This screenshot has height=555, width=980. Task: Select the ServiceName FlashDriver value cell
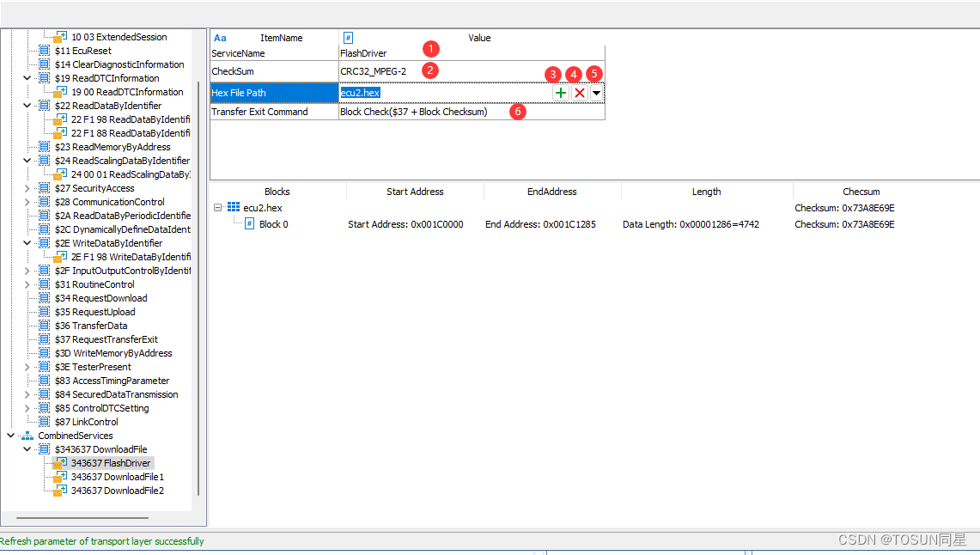click(x=472, y=53)
